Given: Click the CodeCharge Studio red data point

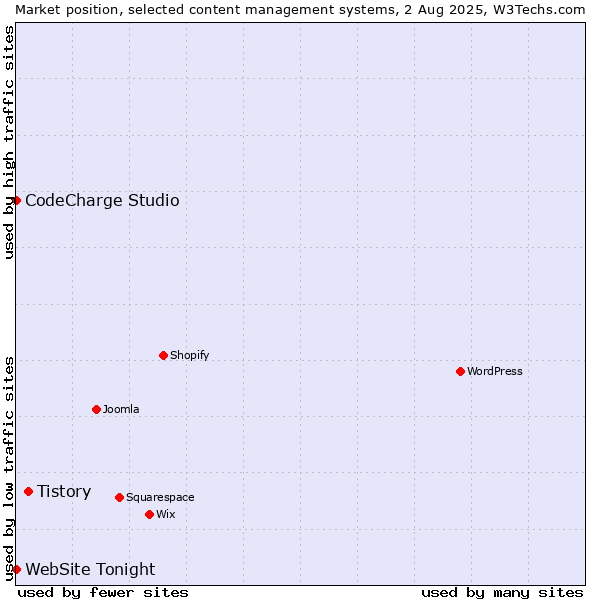Looking at the screenshot, I should pyautogui.click(x=16, y=201).
